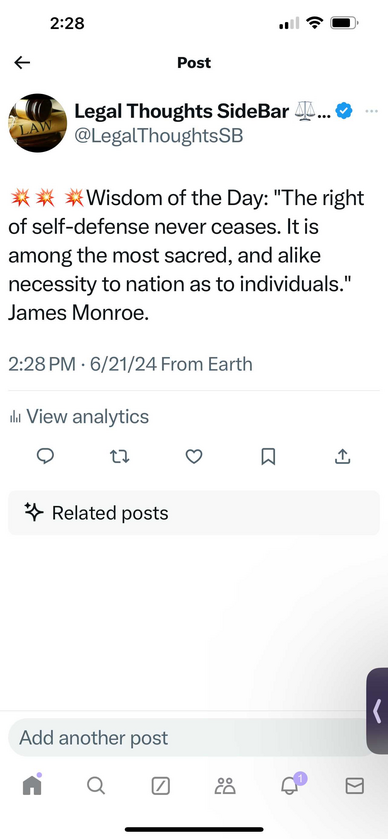This screenshot has height=839, width=388.
Task: Open the share upload icon
Action: click(x=342, y=456)
